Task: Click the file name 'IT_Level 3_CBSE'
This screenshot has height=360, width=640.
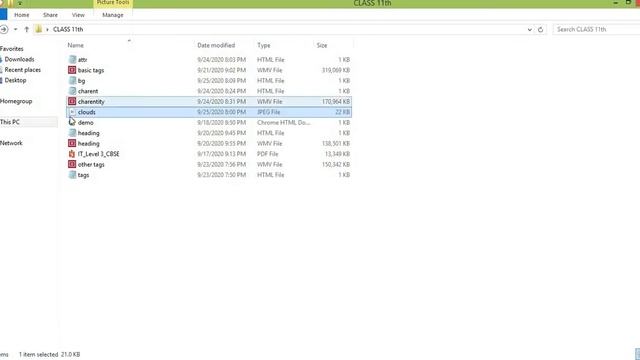Action: [x=98, y=154]
